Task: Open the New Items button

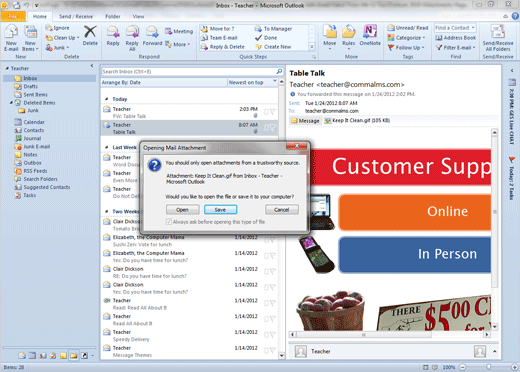Action: point(30,39)
